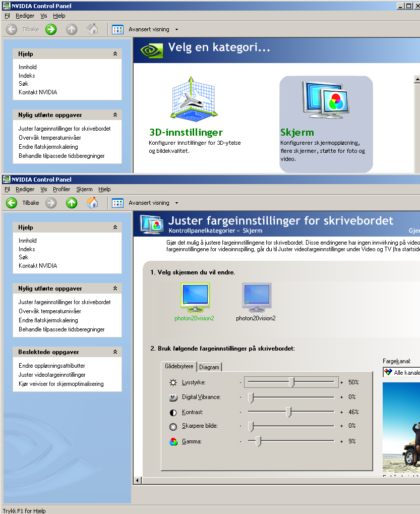Click the Kontrast slider handle
Screen dimensions: 420x514
(x=288, y=412)
